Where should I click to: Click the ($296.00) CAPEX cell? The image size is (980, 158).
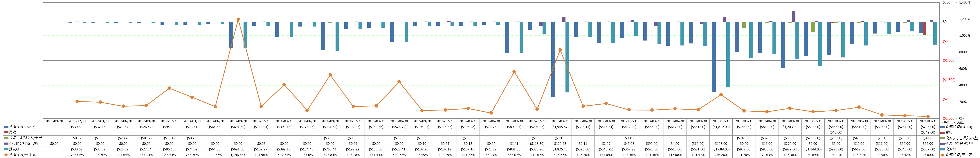point(928,127)
